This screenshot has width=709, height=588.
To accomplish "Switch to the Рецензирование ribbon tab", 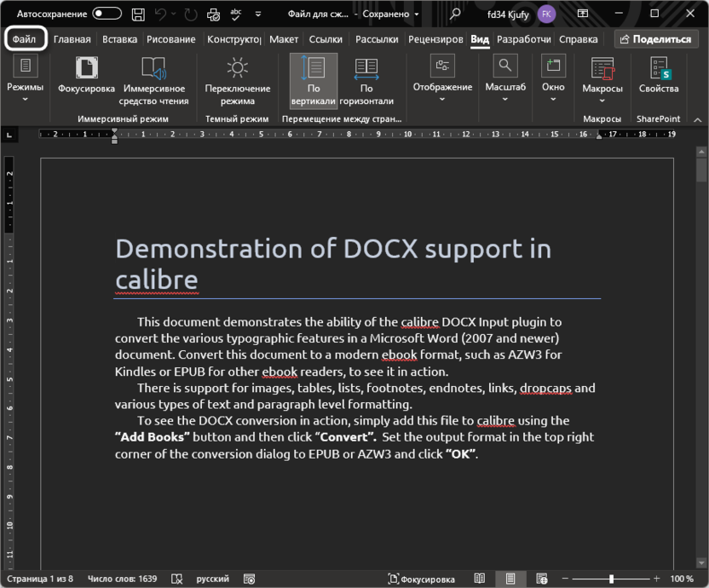I will (x=436, y=38).
